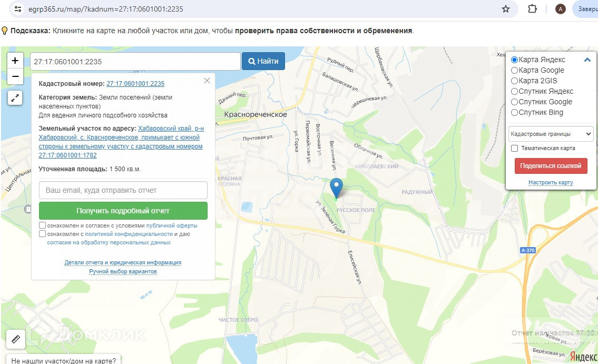This screenshot has width=598, height=364.
Task: Focus the email input for report
Action: click(x=123, y=190)
